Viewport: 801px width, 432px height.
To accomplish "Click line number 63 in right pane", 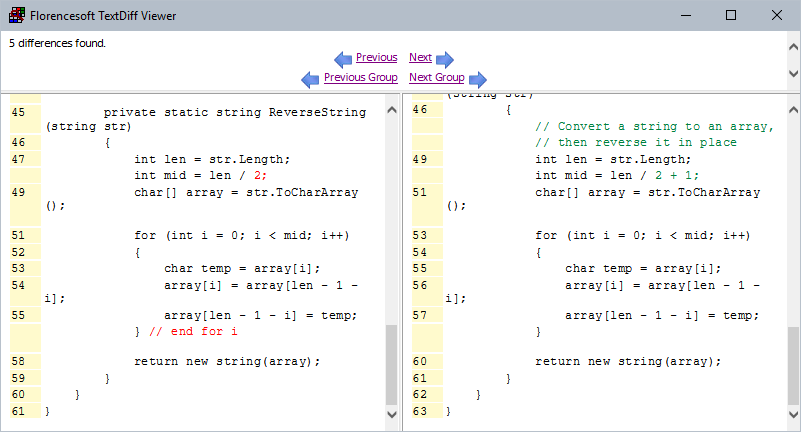I will [419, 411].
